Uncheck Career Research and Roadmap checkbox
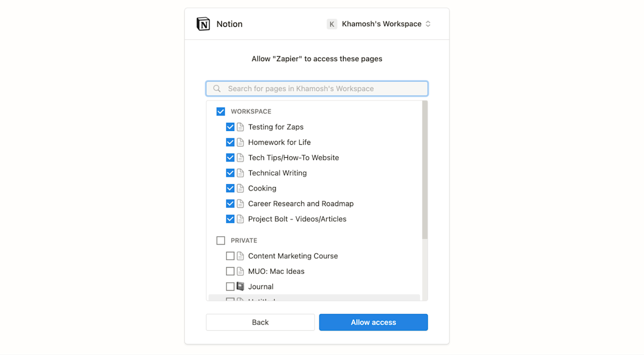Image resolution: width=644 pixels, height=355 pixels. pos(230,204)
